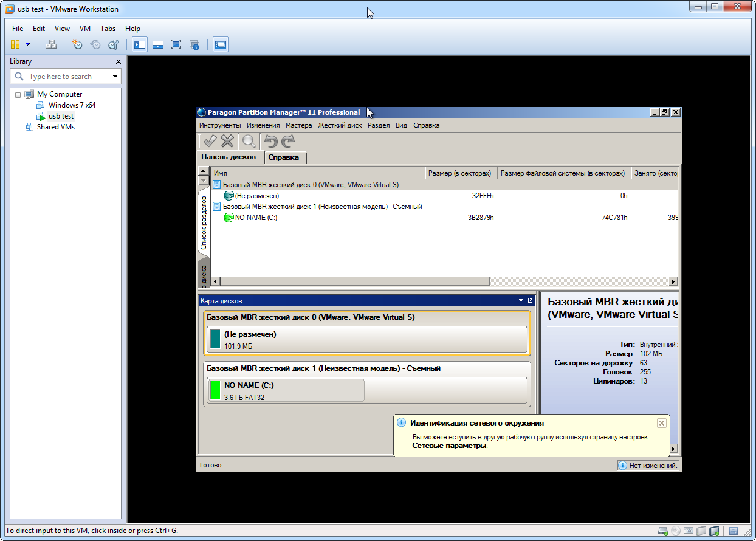This screenshot has height=541, width=756.
Task: Select the 101.9 МБ unallocated block
Action: (367, 340)
